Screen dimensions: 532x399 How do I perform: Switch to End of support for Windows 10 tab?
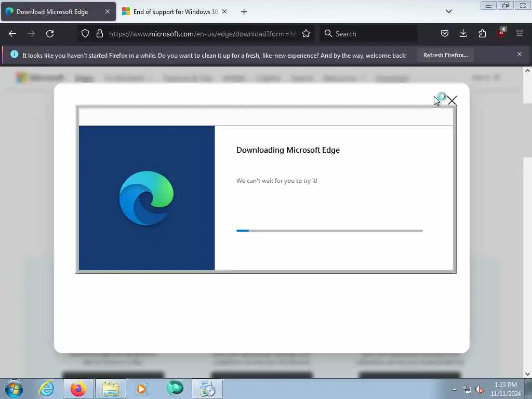175,11
